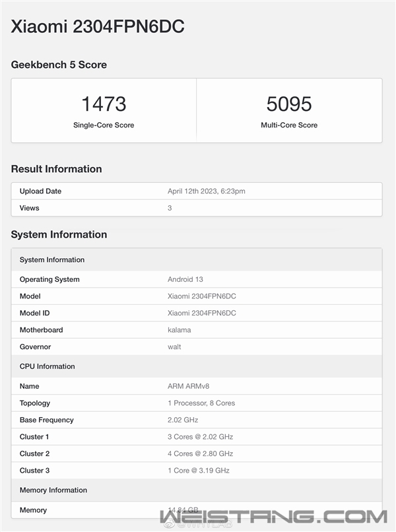
Task: Click the Memory Information table header
Action: (x=53, y=490)
